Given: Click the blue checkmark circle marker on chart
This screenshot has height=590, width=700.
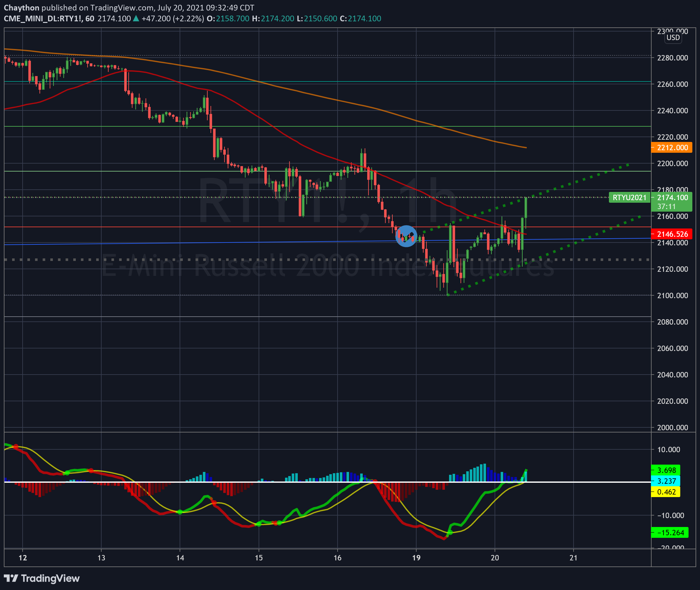Looking at the screenshot, I should click(406, 236).
